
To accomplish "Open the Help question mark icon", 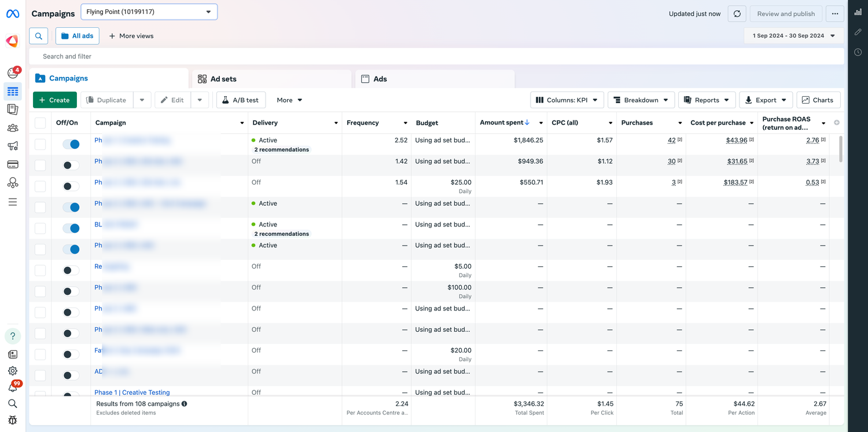I will point(13,336).
